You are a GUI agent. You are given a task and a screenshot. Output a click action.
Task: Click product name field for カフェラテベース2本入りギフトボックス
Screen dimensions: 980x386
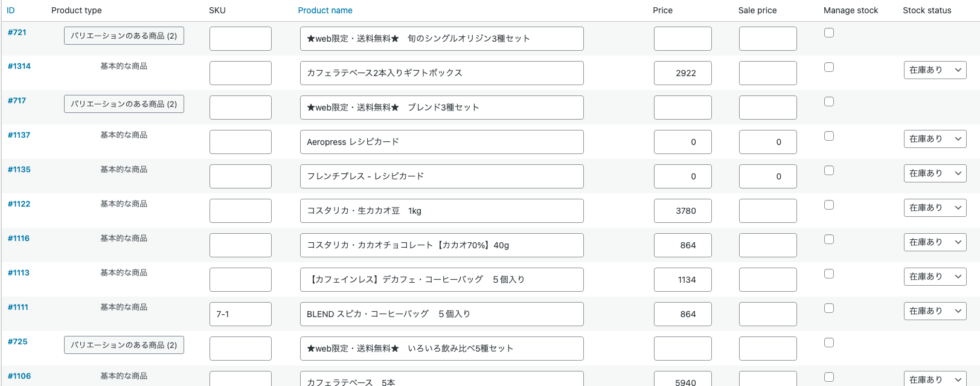pos(441,73)
